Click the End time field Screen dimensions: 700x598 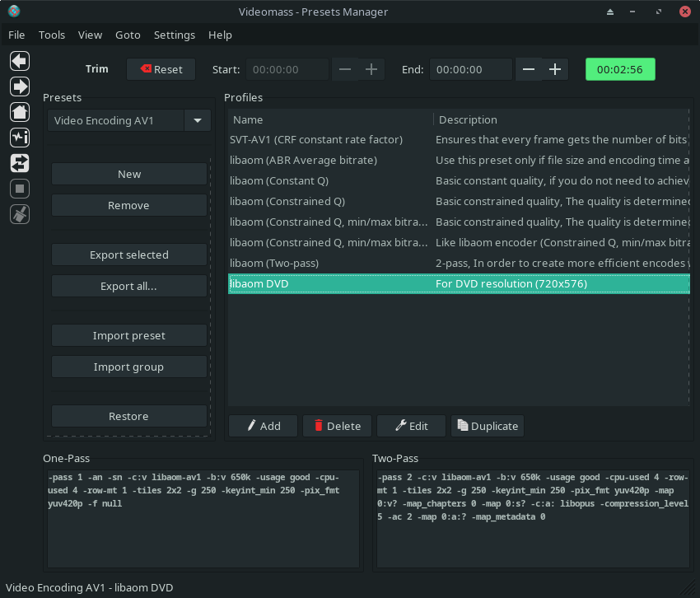[470, 70]
